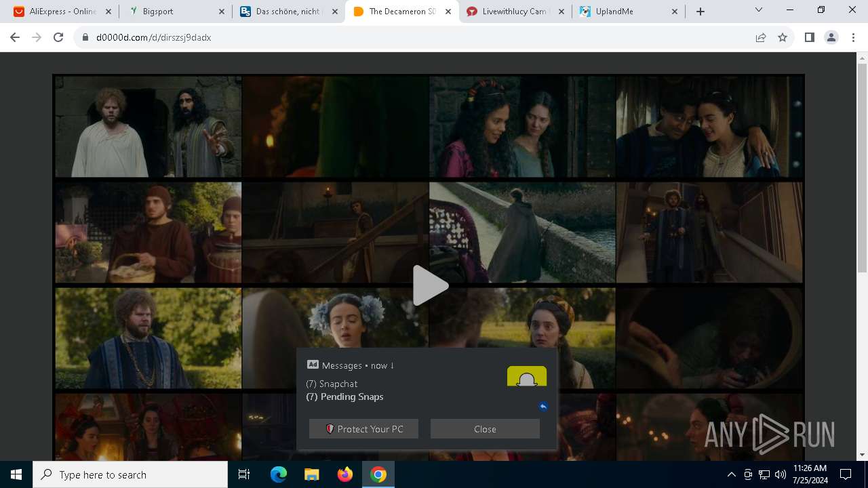The image size is (868, 488).
Task: Click the page scrollbar thumb
Action: [862, 168]
